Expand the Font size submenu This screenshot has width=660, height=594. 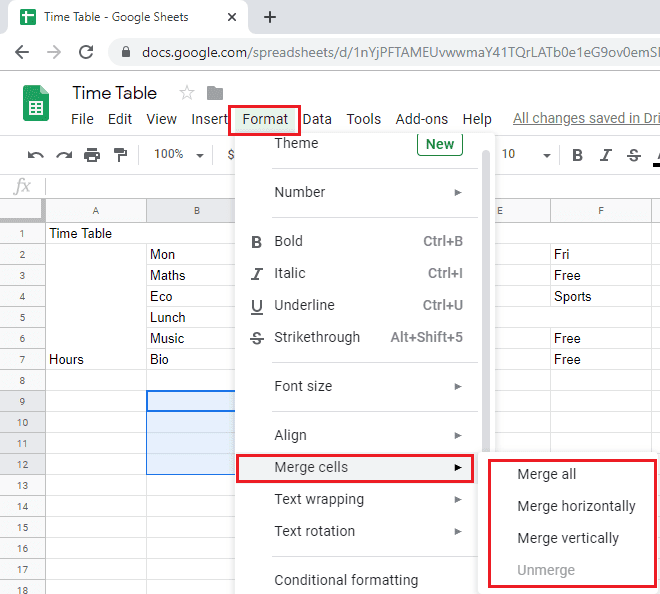pos(368,386)
